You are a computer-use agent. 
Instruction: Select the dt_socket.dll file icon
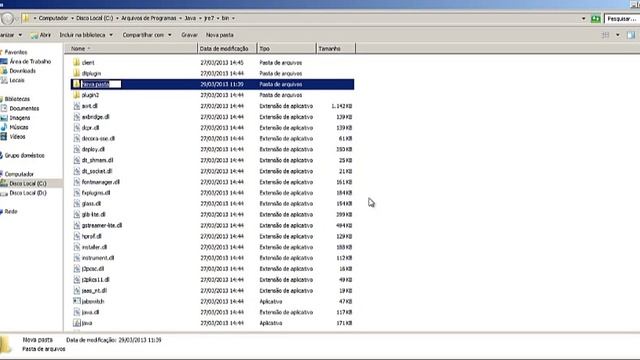click(76, 171)
